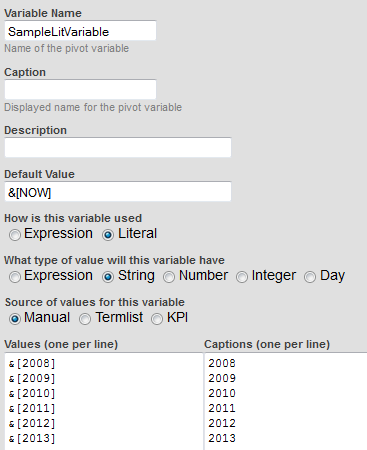Click the 'Values (one per line)' label
Screen dimensions: 367x450
(61, 344)
